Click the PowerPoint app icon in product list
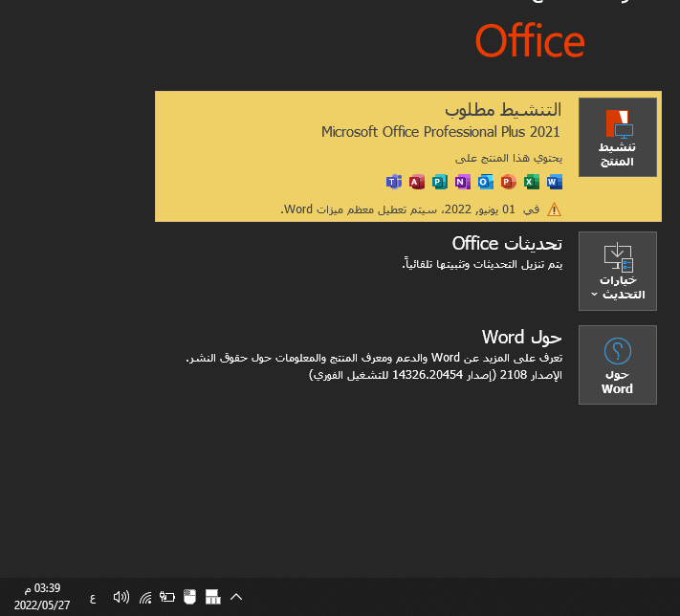The height and width of the screenshot is (616, 680). (x=508, y=182)
